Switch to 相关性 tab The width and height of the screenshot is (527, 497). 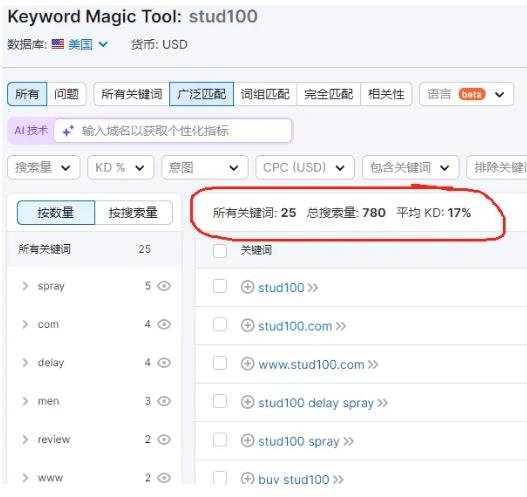pos(386,94)
